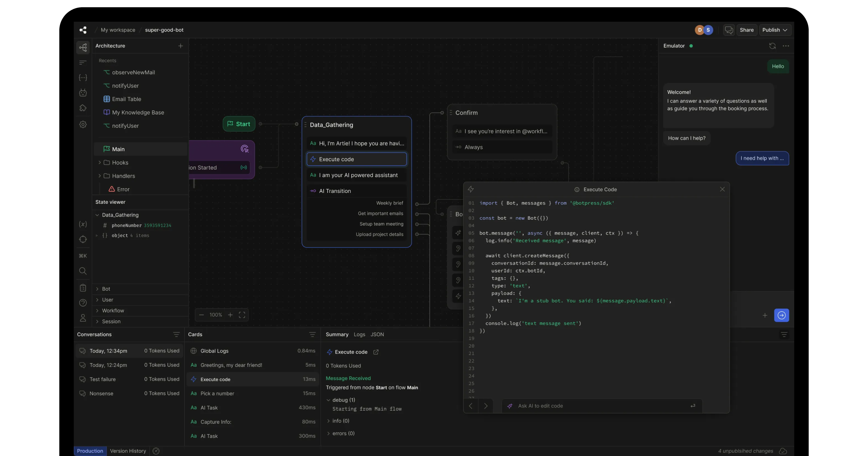Open the Execute code card's external link icon
The image size is (868, 456).
[376, 352]
